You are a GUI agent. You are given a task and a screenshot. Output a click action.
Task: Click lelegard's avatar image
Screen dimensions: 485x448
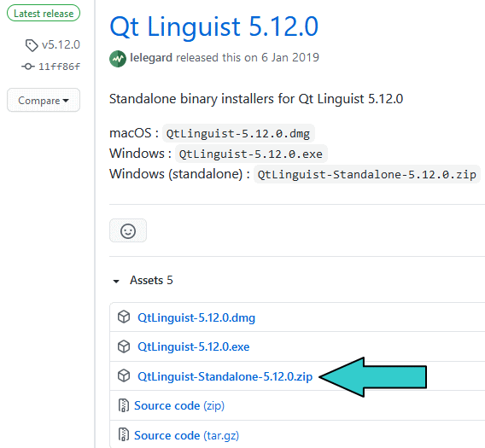click(118, 58)
